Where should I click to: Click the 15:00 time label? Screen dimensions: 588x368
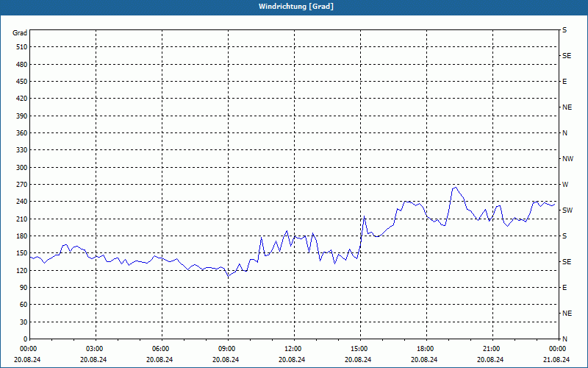[x=359, y=349]
